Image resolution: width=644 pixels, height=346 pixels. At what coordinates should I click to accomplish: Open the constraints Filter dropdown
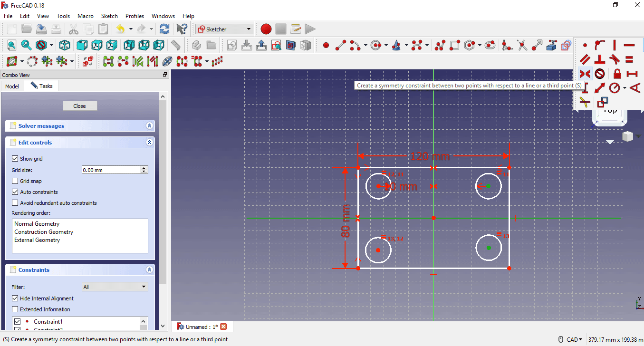tap(115, 287)
